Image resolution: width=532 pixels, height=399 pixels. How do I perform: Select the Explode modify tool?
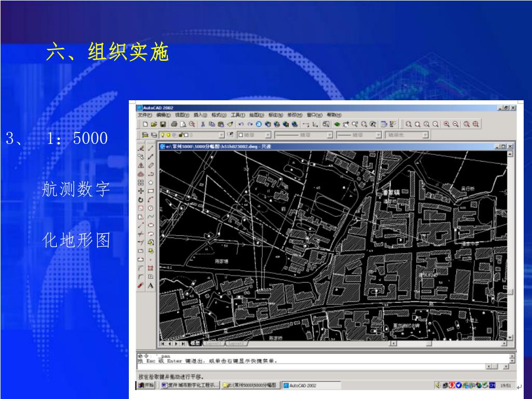[141, 285]
